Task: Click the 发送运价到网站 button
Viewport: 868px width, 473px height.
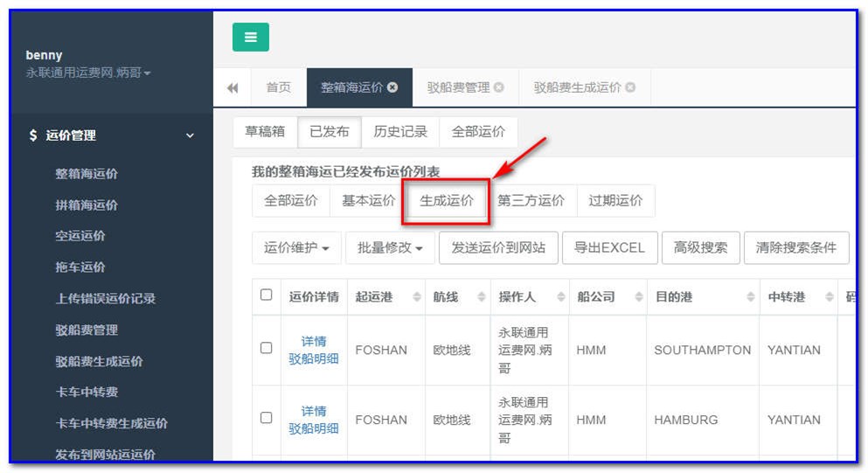Action: [x=498, y=247]
